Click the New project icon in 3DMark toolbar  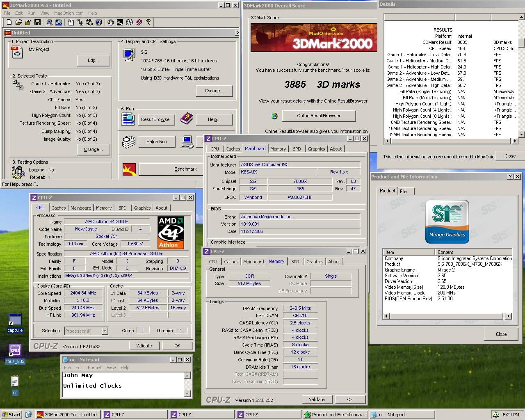9,22
